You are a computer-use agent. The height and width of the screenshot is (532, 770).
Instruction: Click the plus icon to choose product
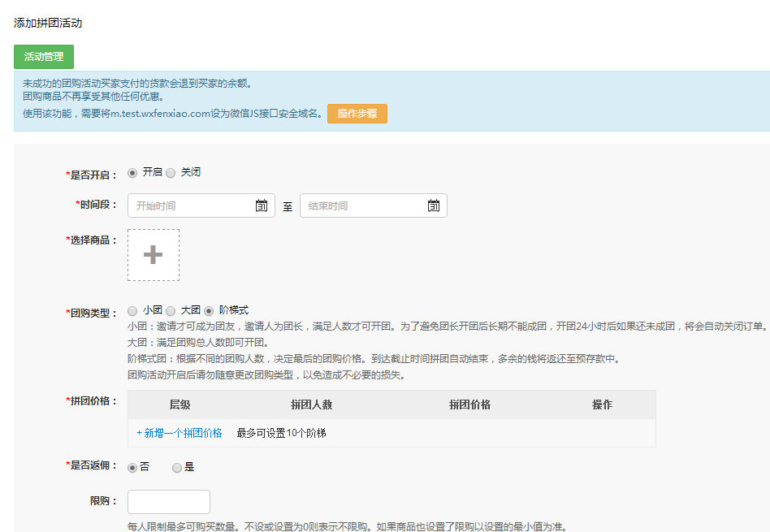(x=154, y=255)
